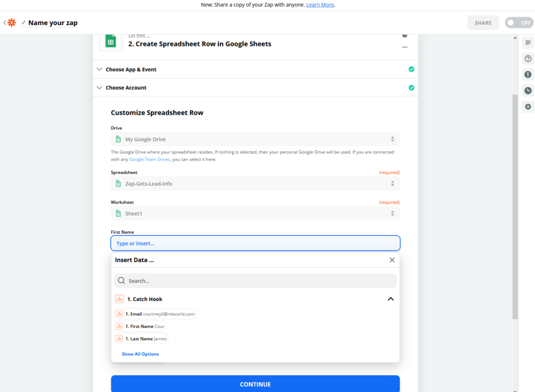Click the pencil icon to rename zap
The height and width of the screenshot is (392, 535).
click(x=24, y=23)
